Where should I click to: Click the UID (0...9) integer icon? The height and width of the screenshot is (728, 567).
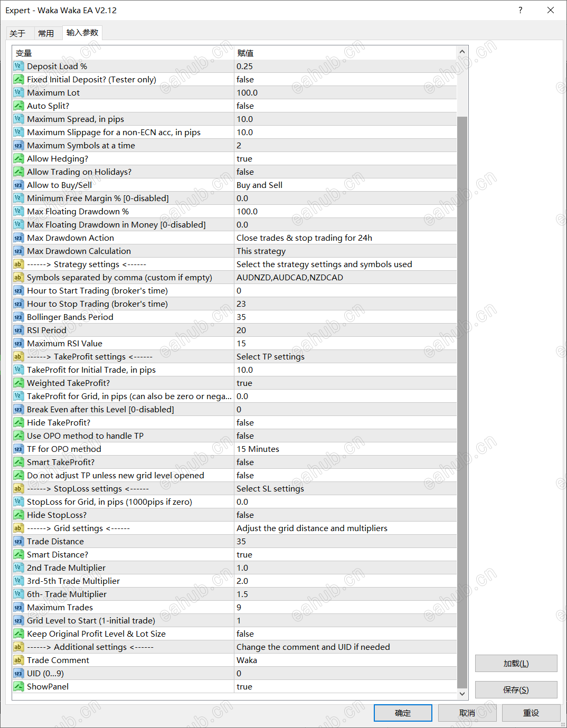[18, 673]
